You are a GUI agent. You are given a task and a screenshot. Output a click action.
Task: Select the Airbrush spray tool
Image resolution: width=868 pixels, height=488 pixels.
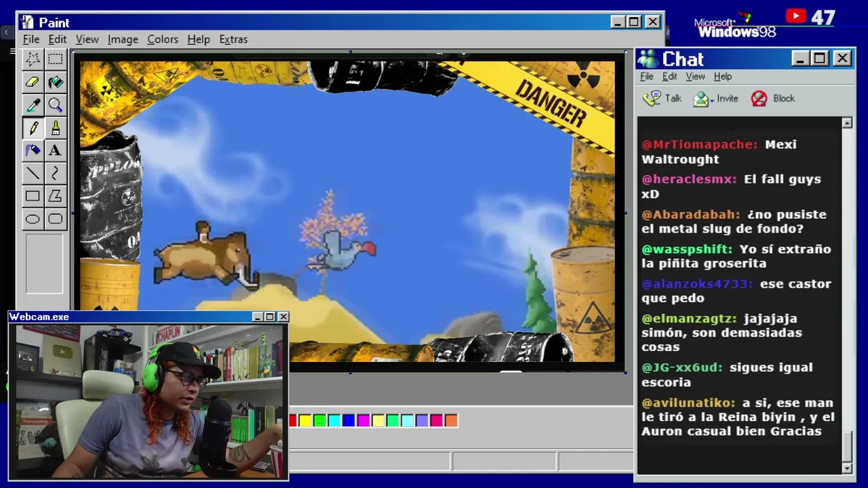point(33,150)
